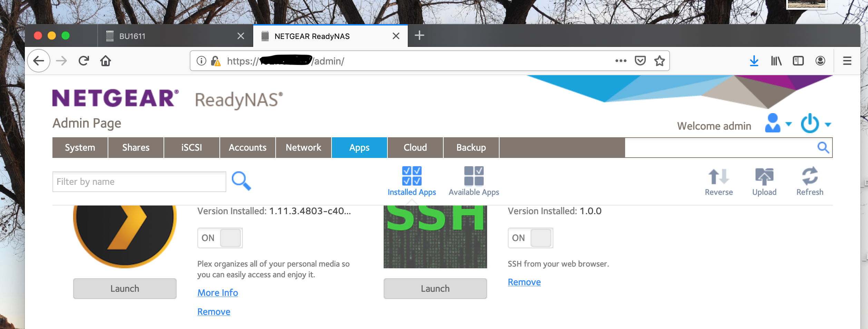Viewport: 868px width, 329px height.
Task: Bookmark this page with the star icon
Action: pyautogui.click(x=660, y=61)
